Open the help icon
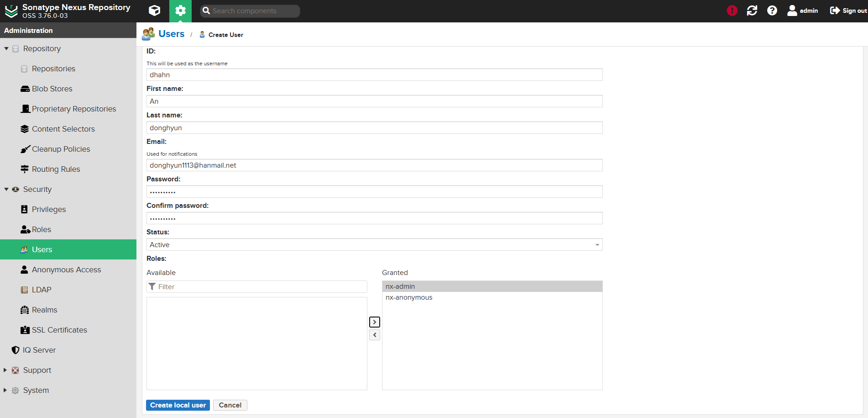Image resolution: width=868 pixels, height=418 pixels. (772, 10)
